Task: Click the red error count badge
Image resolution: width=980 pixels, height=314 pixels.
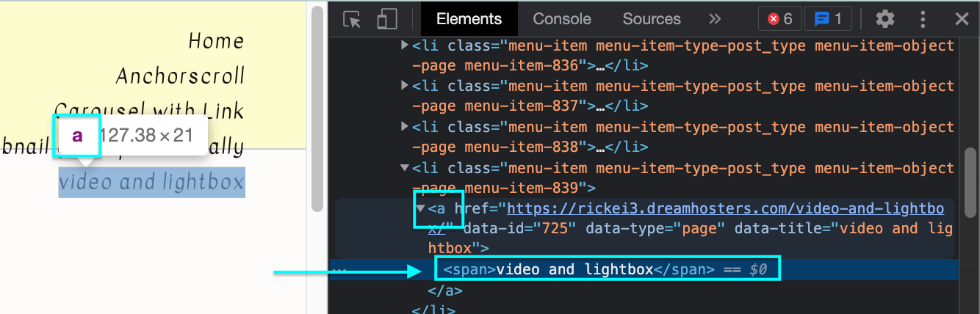Action: (x=779, y=19)
